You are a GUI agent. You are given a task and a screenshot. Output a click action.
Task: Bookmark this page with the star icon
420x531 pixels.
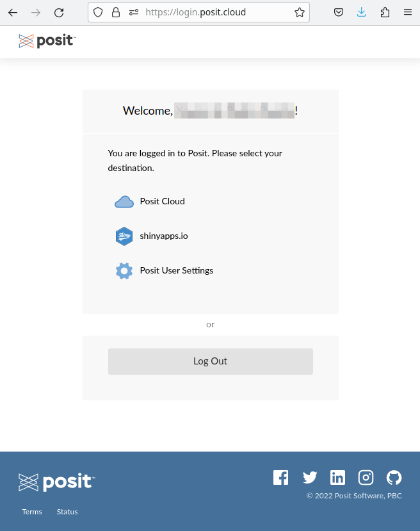click(300, 13)
